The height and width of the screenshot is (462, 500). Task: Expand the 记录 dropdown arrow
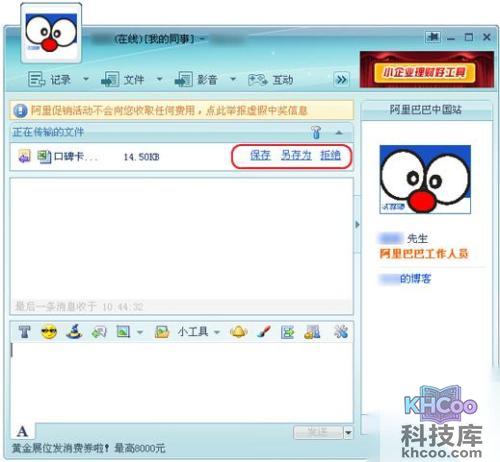pyautogui.click(x=86, y=79)
